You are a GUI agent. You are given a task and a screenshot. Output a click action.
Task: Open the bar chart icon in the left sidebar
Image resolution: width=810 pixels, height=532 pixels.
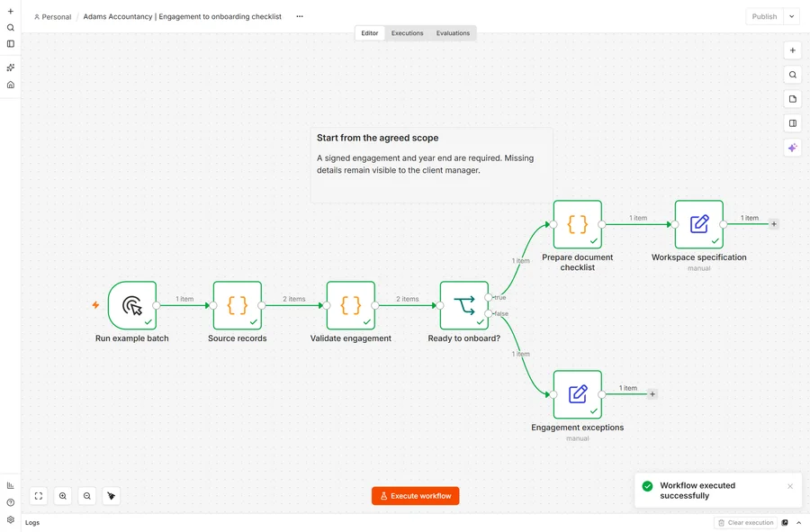point(10,485)
